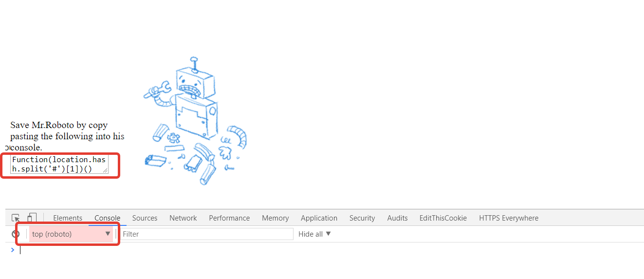Expand the Hide all log level dropdown
The width and height of the screenshot is (644, 279).
coord(314,234)
